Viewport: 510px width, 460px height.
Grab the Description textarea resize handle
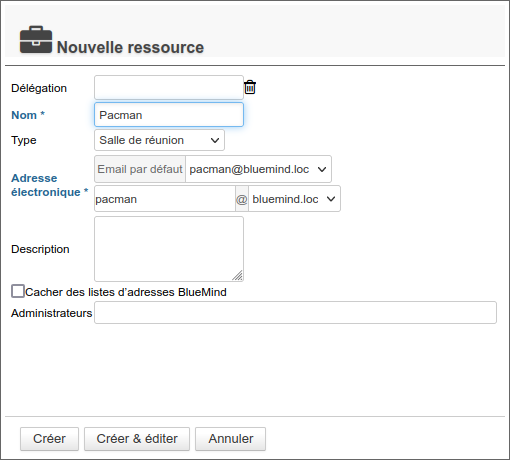(237, 275)
